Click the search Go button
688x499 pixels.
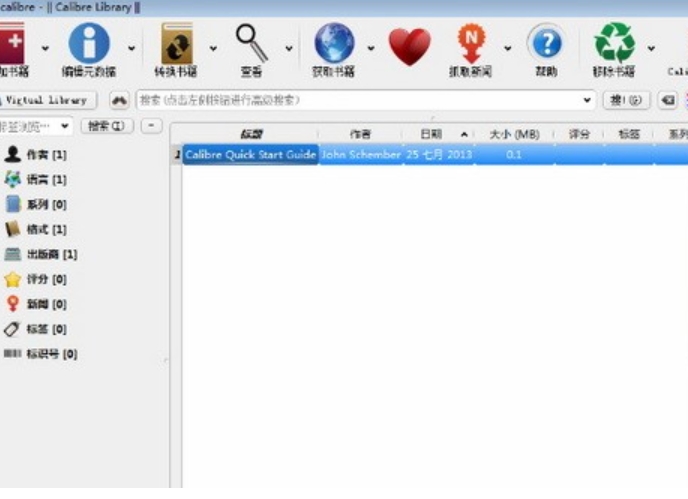626,101
